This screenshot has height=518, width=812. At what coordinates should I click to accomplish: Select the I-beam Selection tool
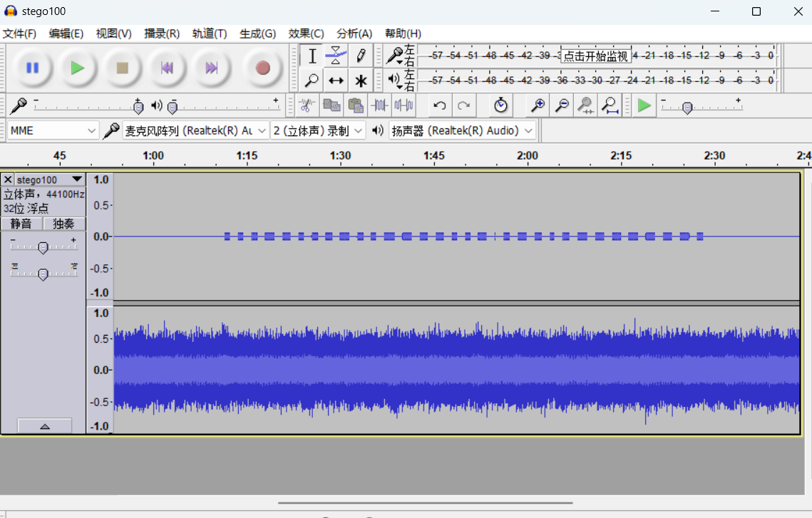[312, 56]
